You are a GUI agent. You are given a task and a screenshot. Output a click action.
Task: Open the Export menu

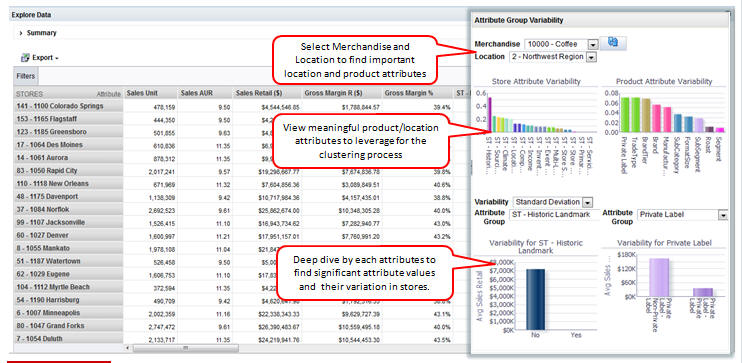(x=40, y=58)
